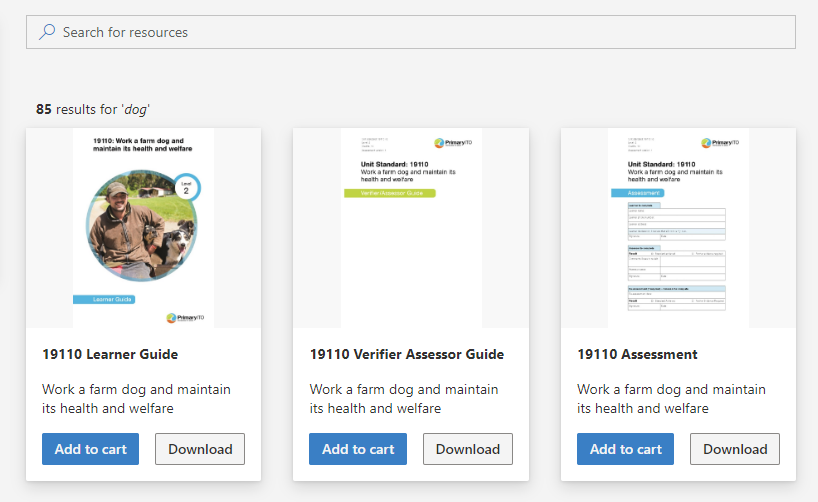Image resolution: width=818 pixels, height=502 pixels.
Task: Download the 19110 Verifier Assessor Guide
Action: [x=468, y=449]
